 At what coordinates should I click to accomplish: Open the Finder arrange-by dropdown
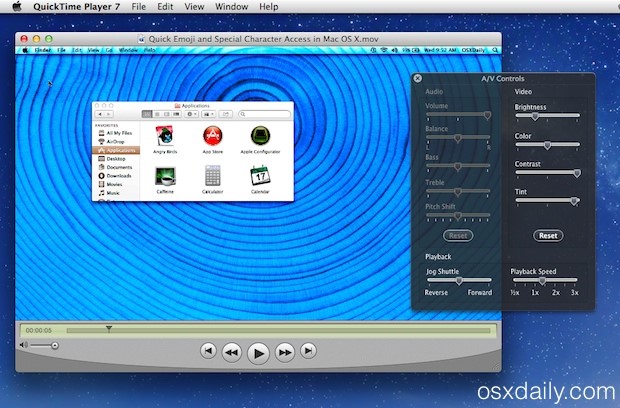click(x=208, y=114)
